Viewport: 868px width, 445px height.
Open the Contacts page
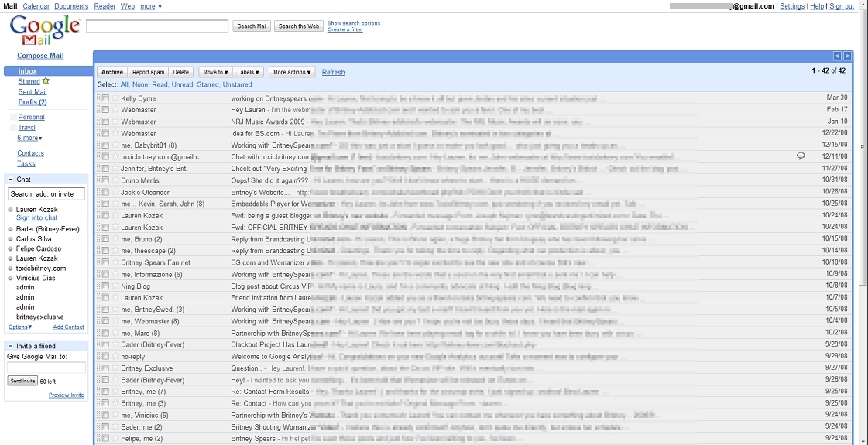click(30, 153)
